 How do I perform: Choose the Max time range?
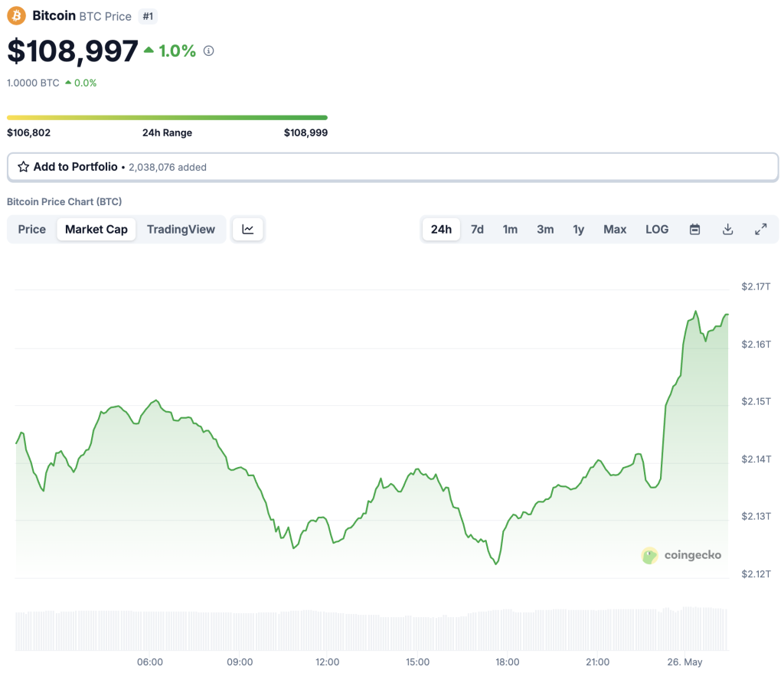[x=615, y=229]
